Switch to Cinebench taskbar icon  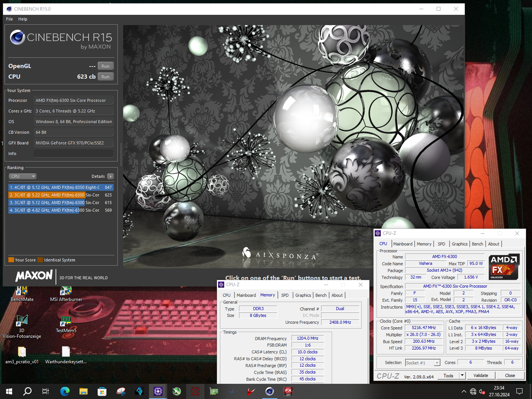pos(269,391)
